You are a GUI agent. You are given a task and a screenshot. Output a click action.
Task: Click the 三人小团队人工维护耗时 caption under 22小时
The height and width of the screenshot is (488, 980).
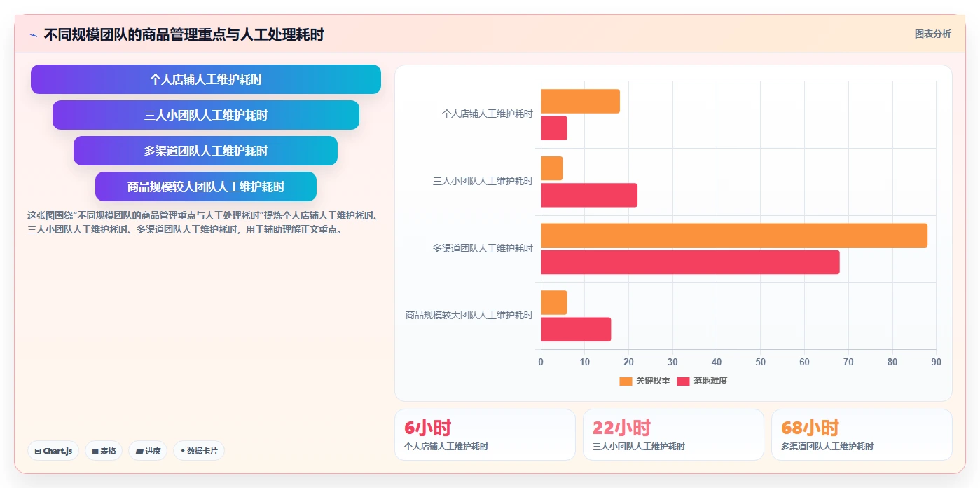pyautogui.click(x=639, y=447)
